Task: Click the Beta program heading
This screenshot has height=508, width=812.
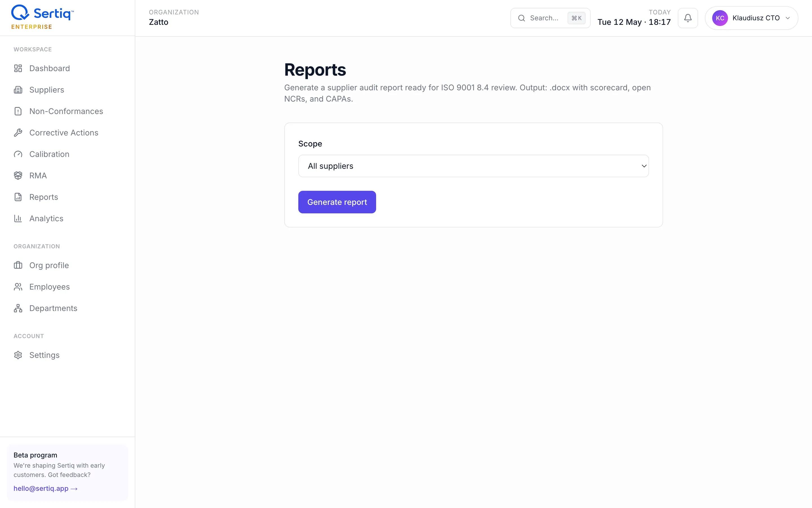Action: click(35, 455)
